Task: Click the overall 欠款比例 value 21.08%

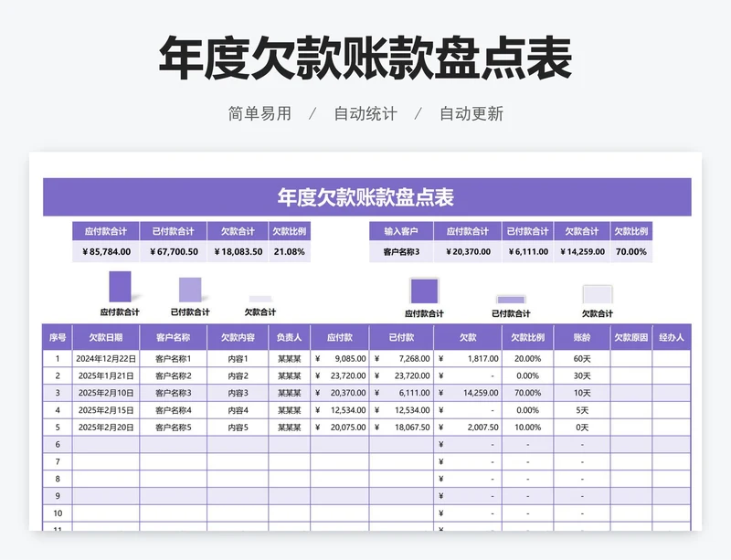Action: point(290,252)
